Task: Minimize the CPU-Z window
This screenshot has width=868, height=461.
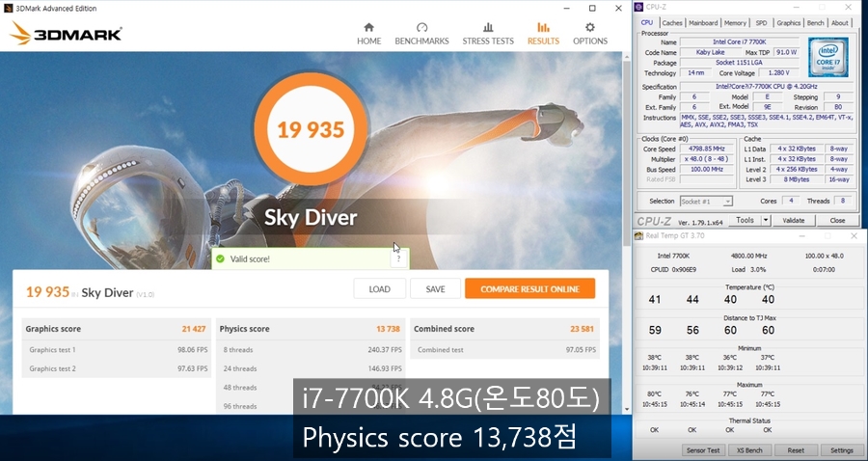Action: click(x=797, y=7)
